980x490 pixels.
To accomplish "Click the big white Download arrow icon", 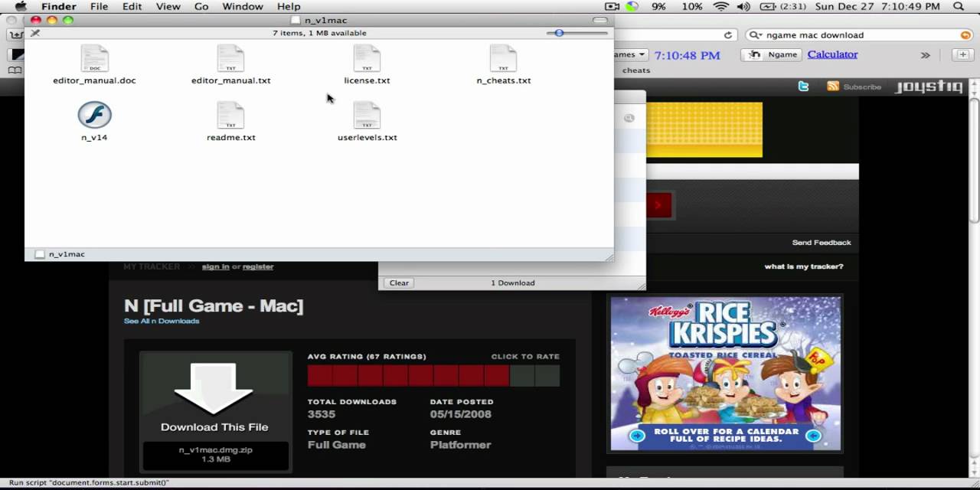I will [x=214, y=388].
